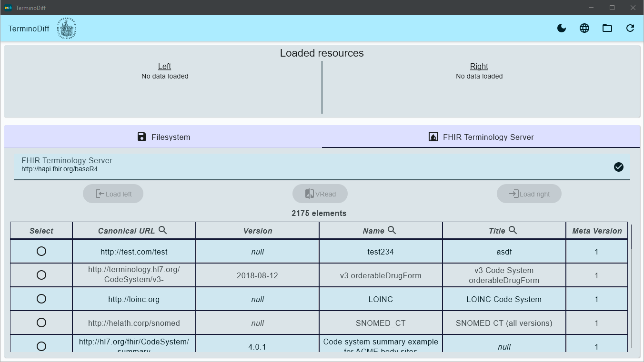This screenshot has width=644, height=362.
Task: Click the university seal logo
Action: pos(67,29)
